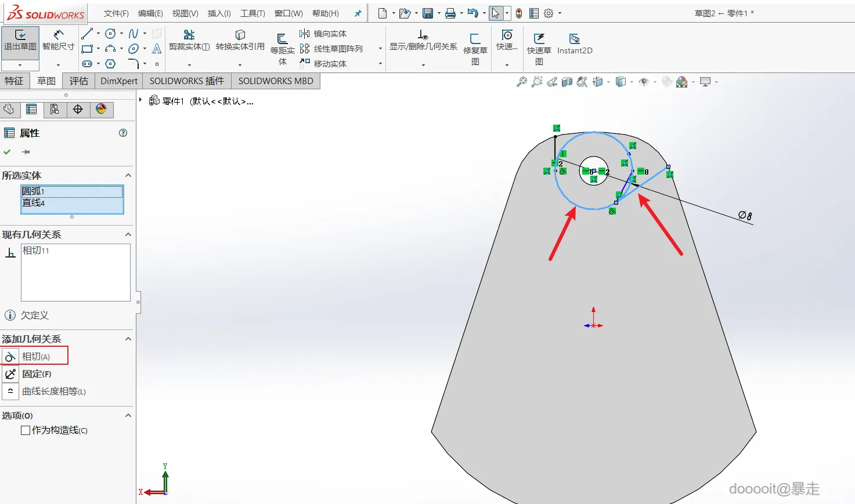This screenshot has width=855, height=504.
Task: Select the 智能尺寸 Smart Dimension tool
Action: 58,41
